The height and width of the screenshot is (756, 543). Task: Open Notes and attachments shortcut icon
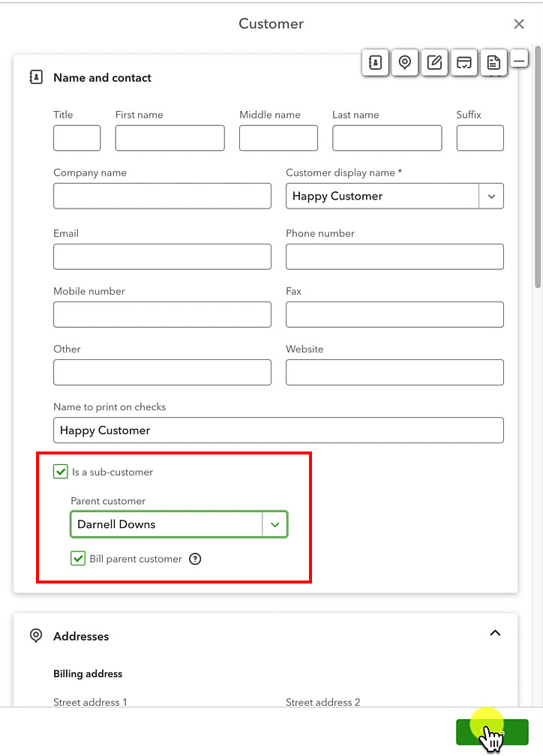434,63
